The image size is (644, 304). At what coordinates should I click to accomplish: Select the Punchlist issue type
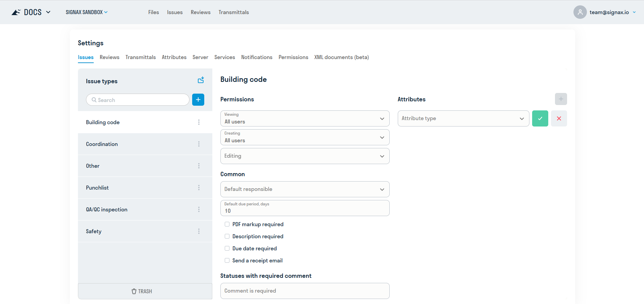pyautogui.click(x=145, y=188)
